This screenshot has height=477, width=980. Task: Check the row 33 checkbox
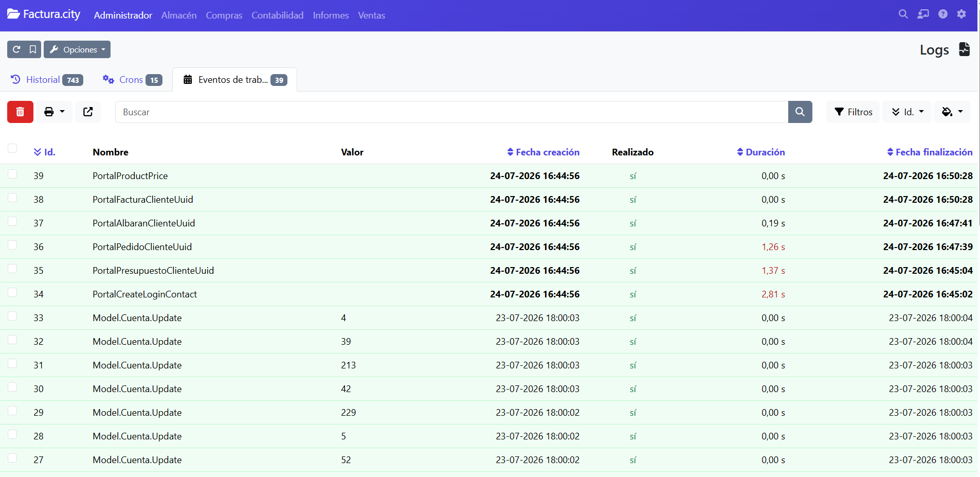pos(12,316)
